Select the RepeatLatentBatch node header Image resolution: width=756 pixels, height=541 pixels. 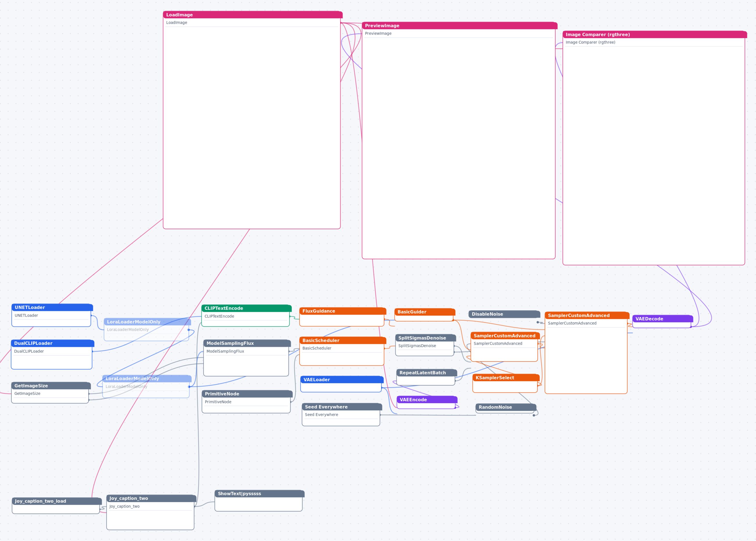(427, 373)
